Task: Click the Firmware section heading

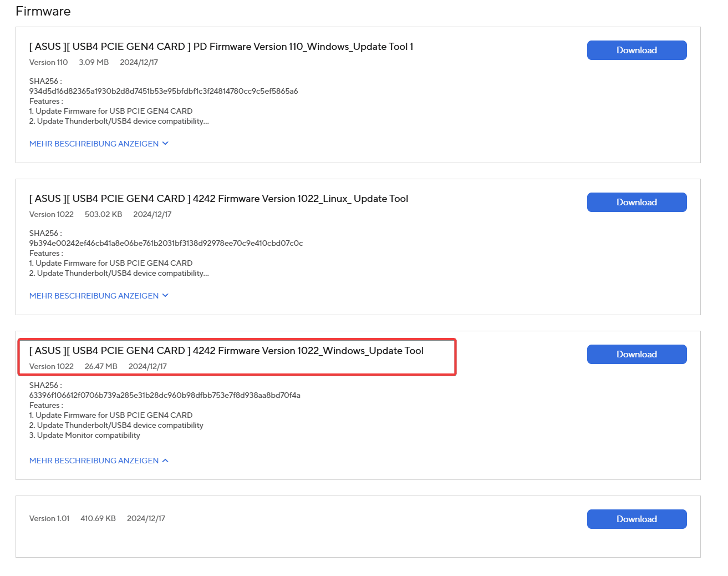Action: (43, 11)
